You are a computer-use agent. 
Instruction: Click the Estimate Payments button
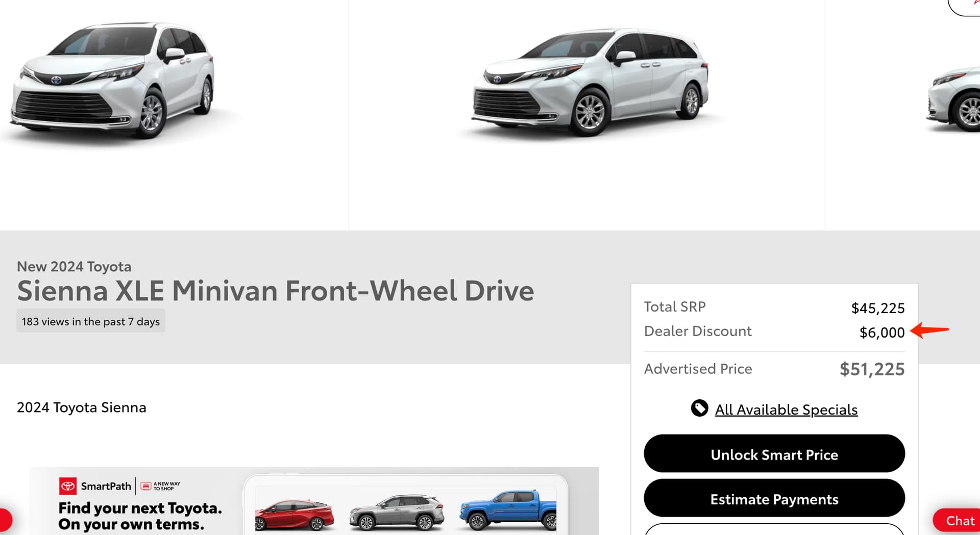click(774, 498)
